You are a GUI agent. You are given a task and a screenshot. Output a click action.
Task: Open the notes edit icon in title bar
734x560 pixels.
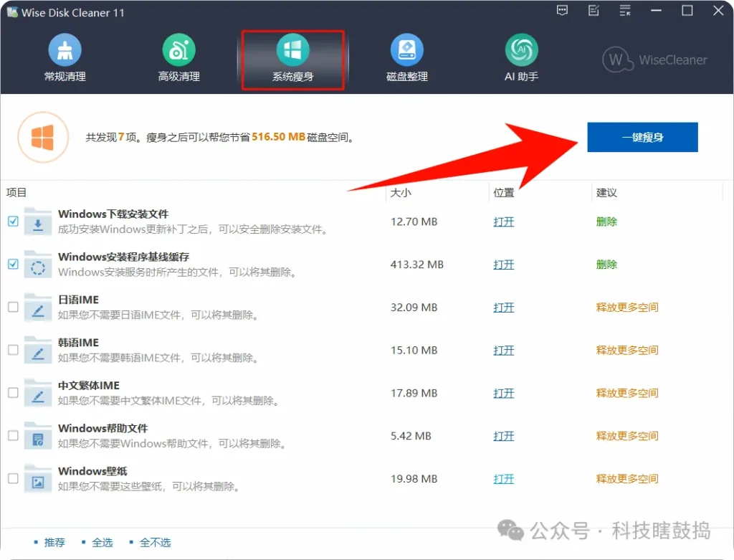[x=594, y=10]
